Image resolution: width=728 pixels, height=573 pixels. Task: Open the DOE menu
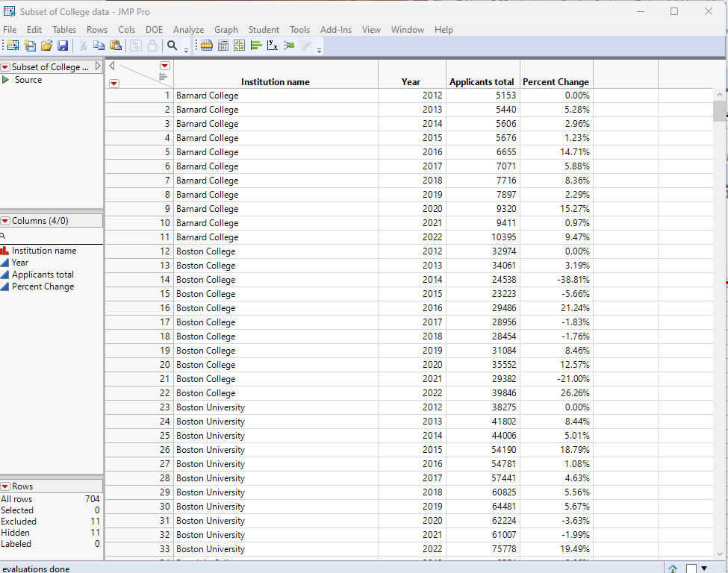pyautogui.click(x=154, y=30)
